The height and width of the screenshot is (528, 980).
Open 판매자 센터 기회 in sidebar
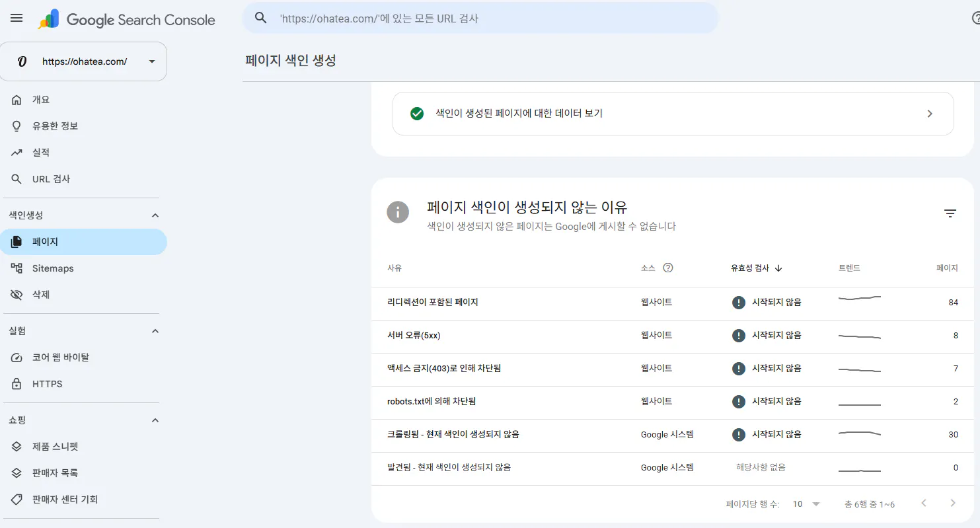point(83,500)
